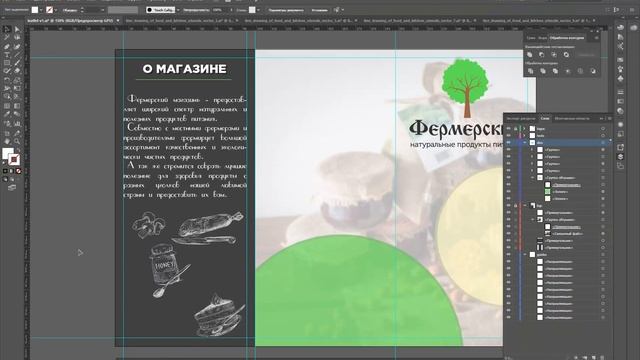Open the Stroke panel dock icon
The height and width of the screenshot is (360, 640).
click(x=620, y=92)
